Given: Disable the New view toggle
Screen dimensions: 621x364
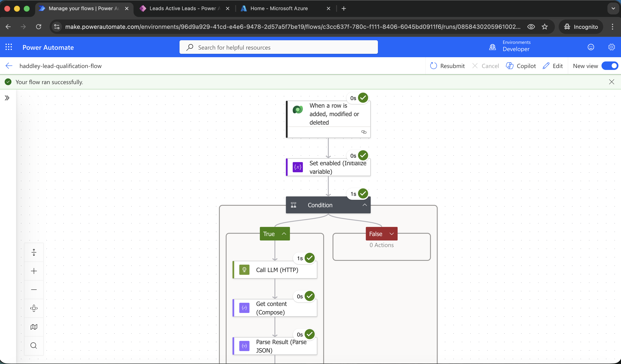Looking at the screenshot, I should pyautogui.click(x=610, y=66).
